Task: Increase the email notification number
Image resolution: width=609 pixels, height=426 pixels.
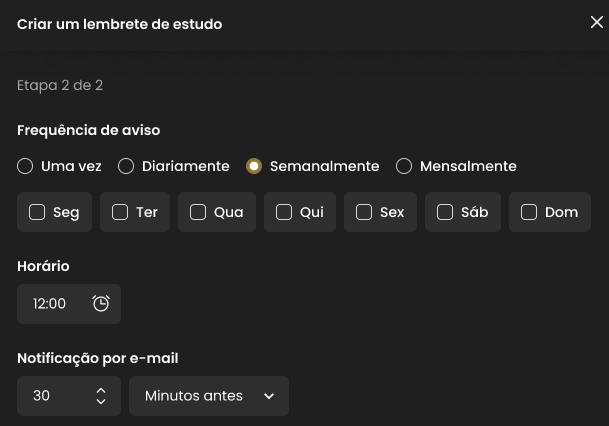Action: (x=101, y=391)
